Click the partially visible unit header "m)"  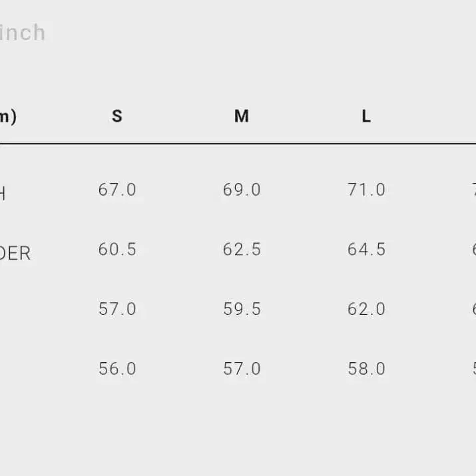(x=7, y=117)
